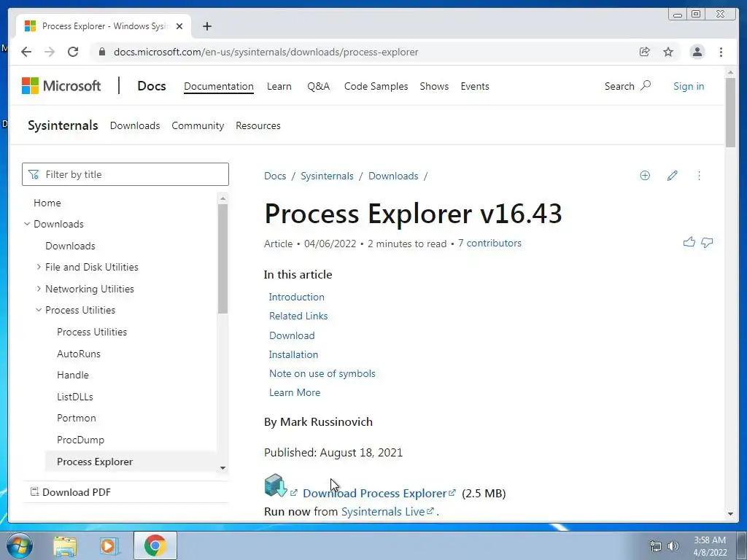This screenshot has height=560, width=747.
Task: Expand File and Disk Utilities
Action: [39, 267]
